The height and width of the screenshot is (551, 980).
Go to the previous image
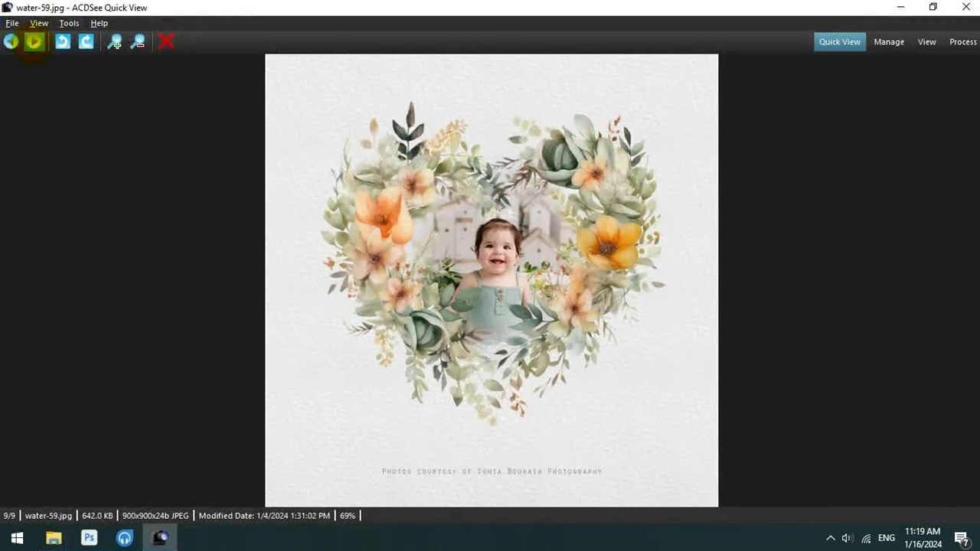11,42
